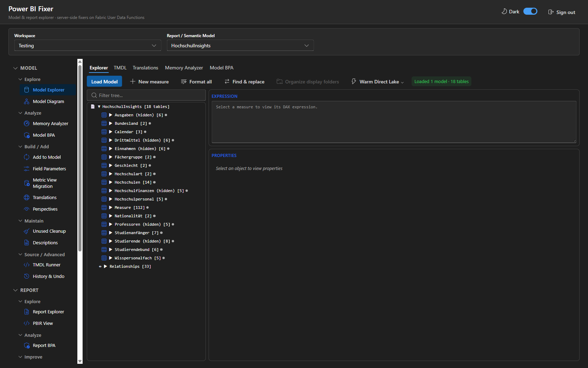Collapse the REPORT sidebar section
The width and height of the screenshot is (588, 368).
[15, 290]
